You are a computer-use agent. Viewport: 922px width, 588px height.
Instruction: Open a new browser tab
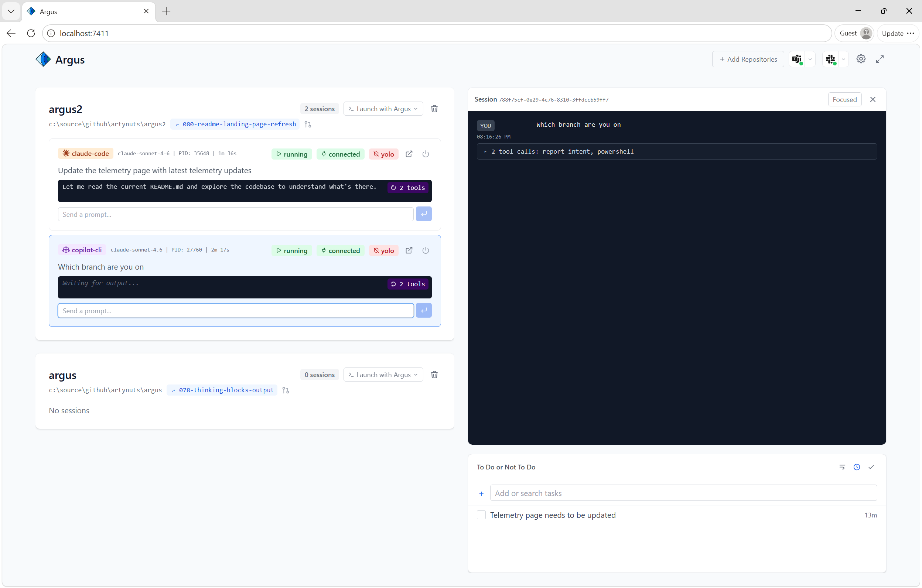pyautogui.click(x=166, y=11)
